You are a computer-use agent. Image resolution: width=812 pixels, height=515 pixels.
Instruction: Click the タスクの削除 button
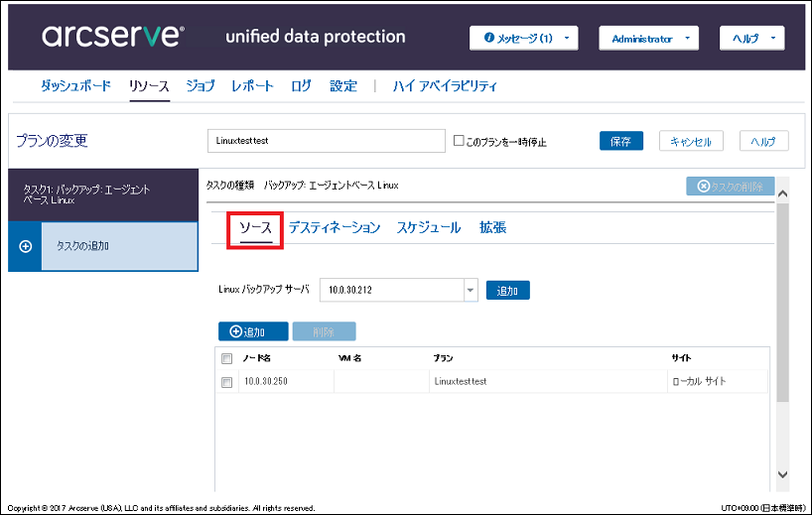731,187
